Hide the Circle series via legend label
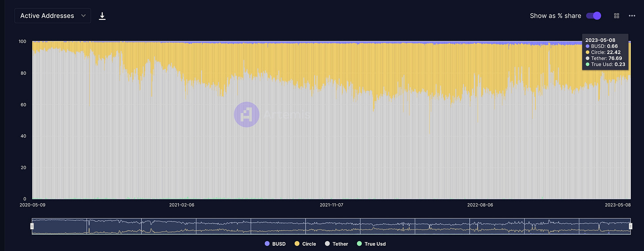Viewport: 644px width, 251px height. point(309,244)
